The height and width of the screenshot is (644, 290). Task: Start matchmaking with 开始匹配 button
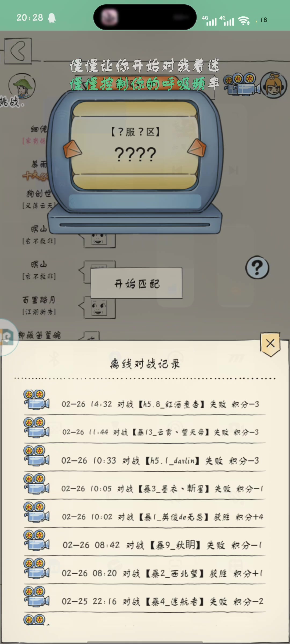[x=136, y=283]
